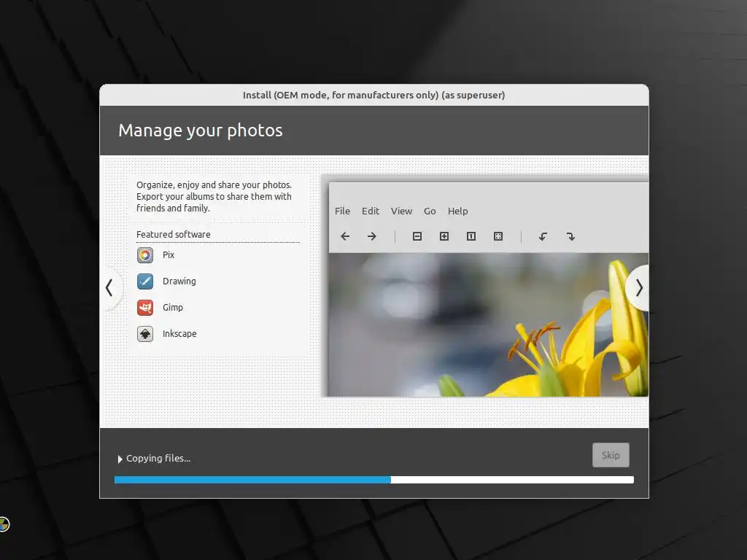Click the rotate left icon
This screenshot has height=560, width=747.
point(543,236)
